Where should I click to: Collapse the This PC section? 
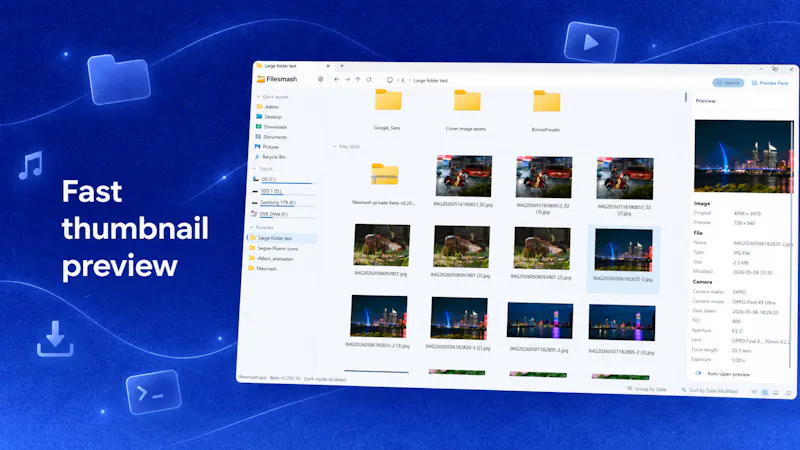[x=255, y=169]
